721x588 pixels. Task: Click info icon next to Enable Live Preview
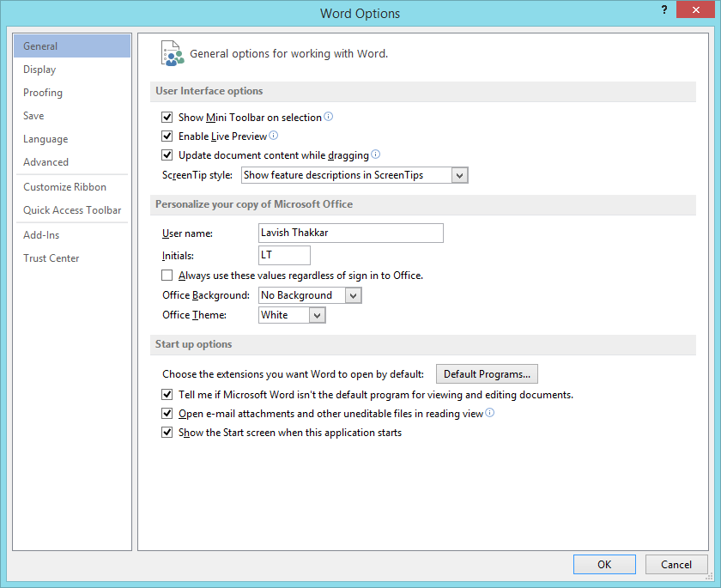[274, 136]
